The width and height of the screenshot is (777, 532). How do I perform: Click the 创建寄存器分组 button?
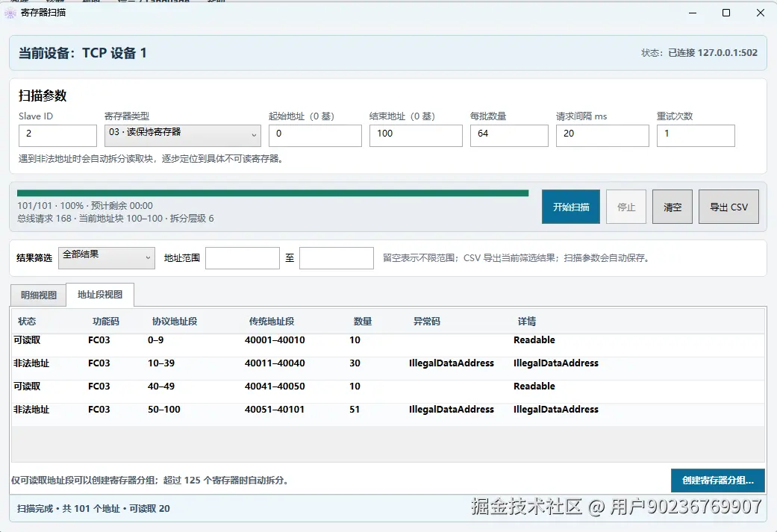[718, 481]
